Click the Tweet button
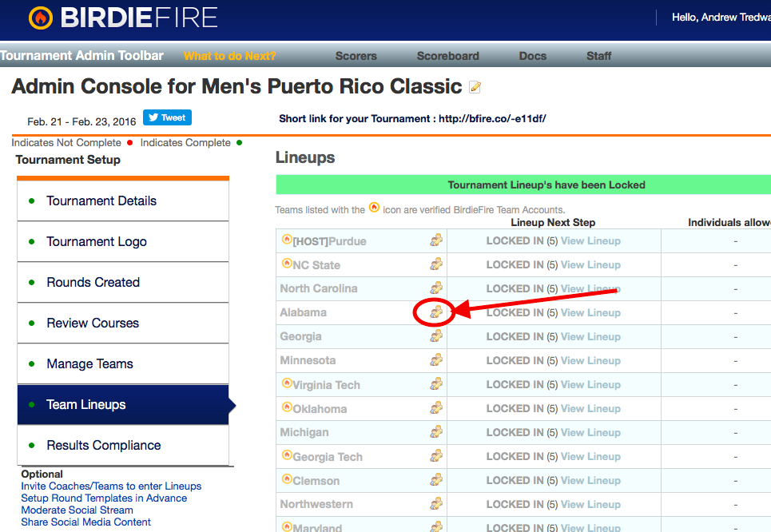 (x=167, y=117)
